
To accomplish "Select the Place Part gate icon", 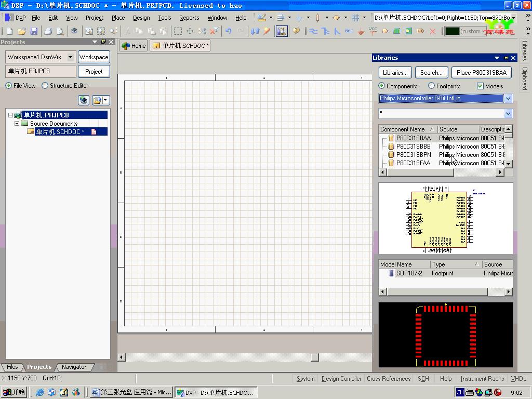I will [x=385, y=31].
